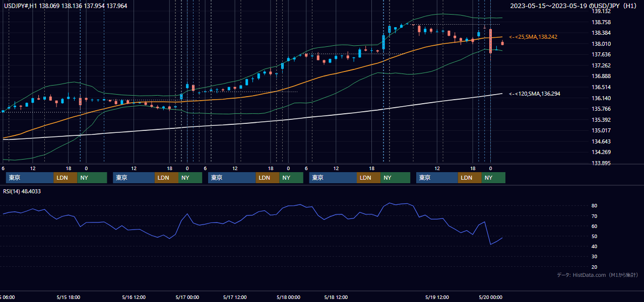Click the 136.514 price axis label

point(601,87)
